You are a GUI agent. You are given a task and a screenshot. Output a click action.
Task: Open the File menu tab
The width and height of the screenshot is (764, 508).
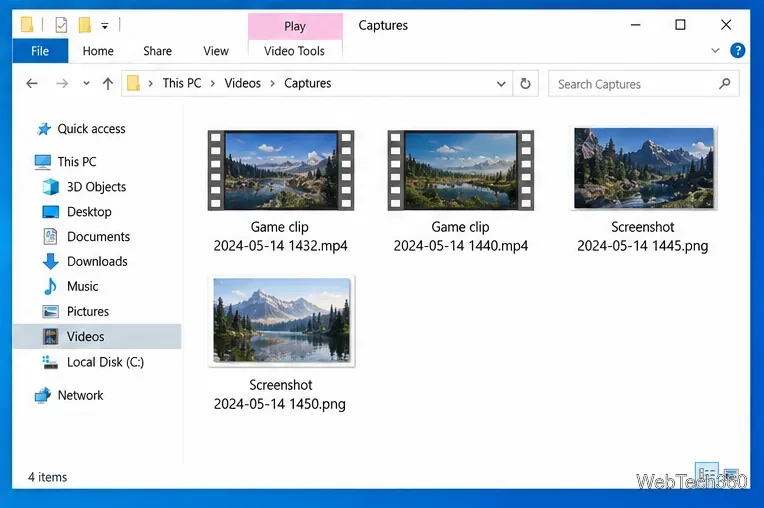(40, 51)
